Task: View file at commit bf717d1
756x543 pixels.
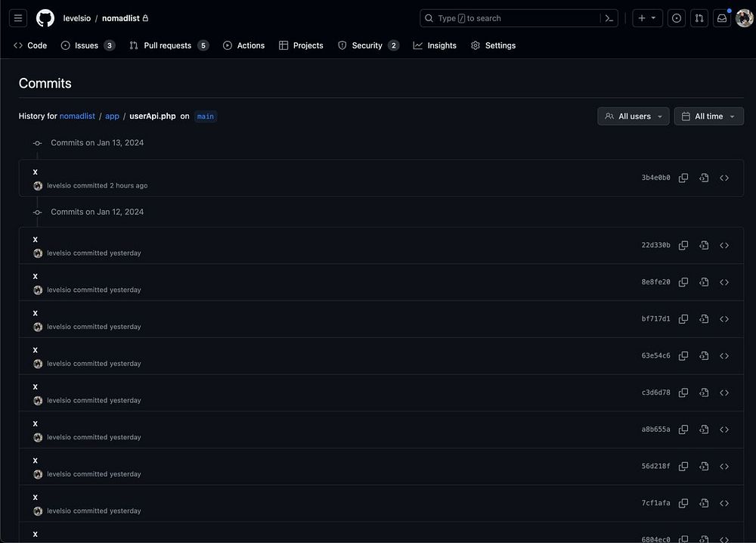Action: point(704,319)
